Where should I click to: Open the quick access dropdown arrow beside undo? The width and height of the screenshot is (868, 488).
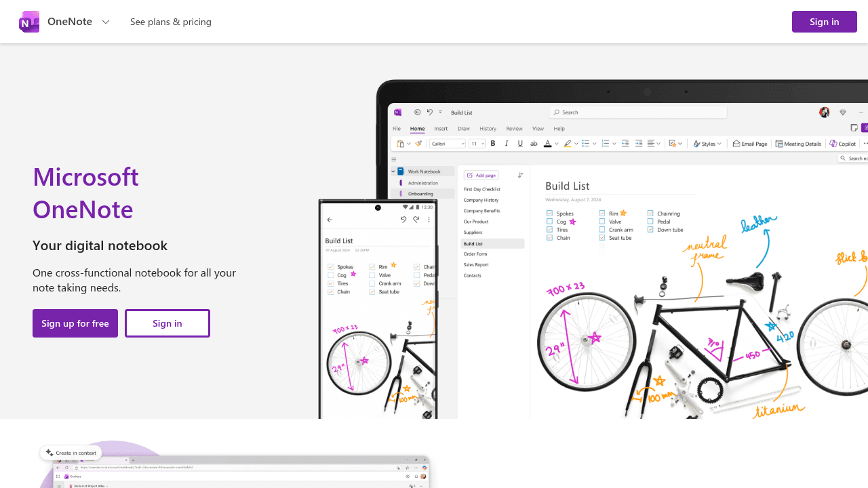coord(440,113)
